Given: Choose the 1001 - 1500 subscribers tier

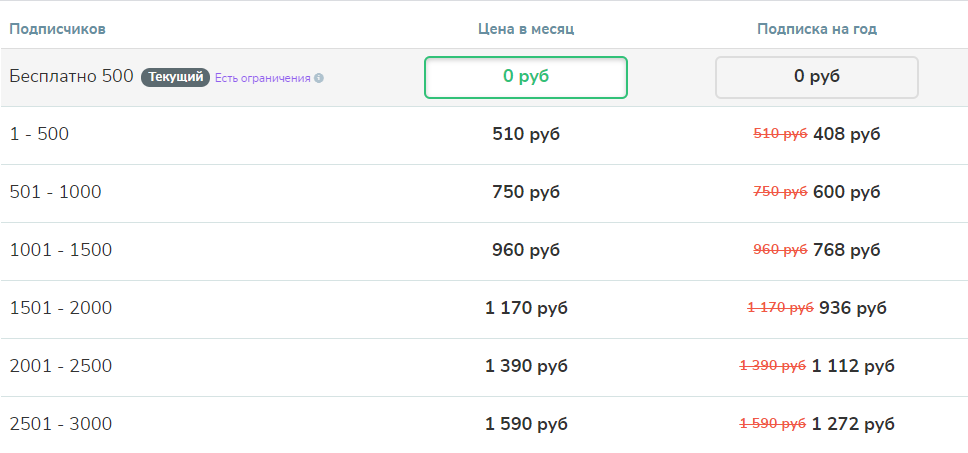Looking at the screenshot, I should (x=61, y=250).
